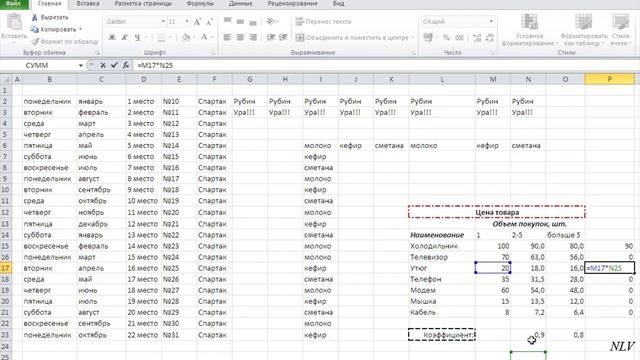This screenshot has height=360, width=640.
Task: Decrease font size with small A icon
Action: (x=209, y=22)
